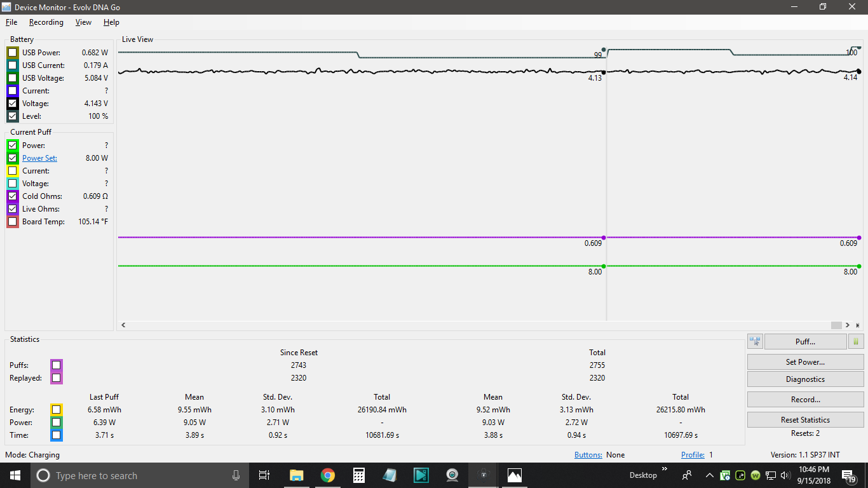Open the webcam app taskbar icon
This screenshot has height=488, width=868.
pyautogui.click(x=452, y=475)
